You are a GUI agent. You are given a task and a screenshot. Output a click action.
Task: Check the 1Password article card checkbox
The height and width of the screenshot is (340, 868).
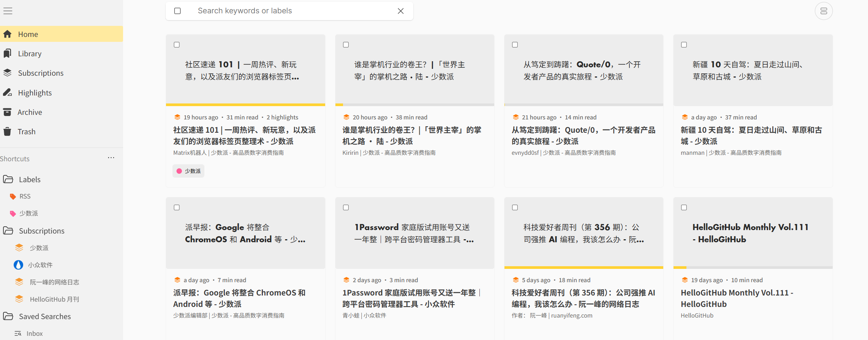click(346, 207)
